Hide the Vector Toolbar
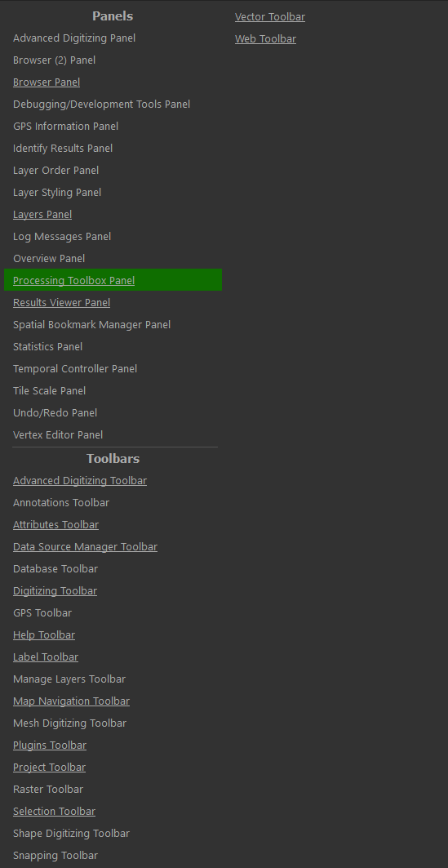Viewport: 448px width, 868px height. click(x=270, y=16)
